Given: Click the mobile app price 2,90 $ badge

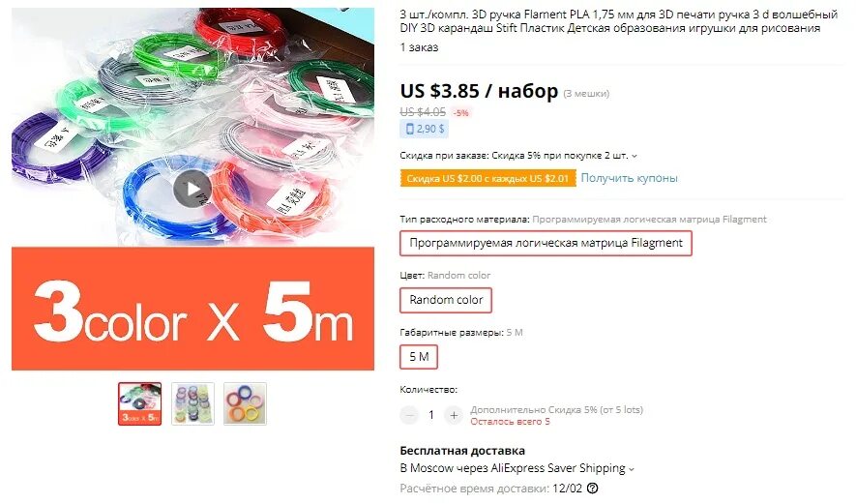Looking at the screenshot, I should coord(425,129).
